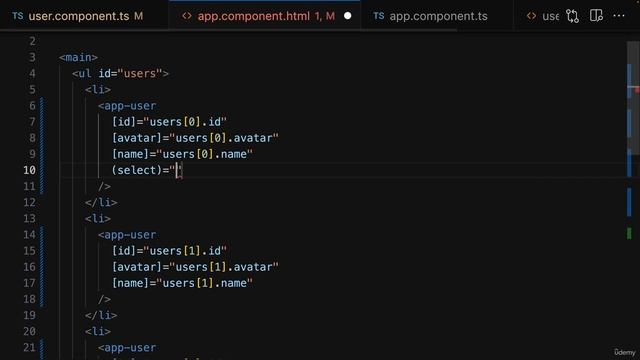Click the </li> tag on line 12
Viewport: 640px width, 360px height.
101,202
